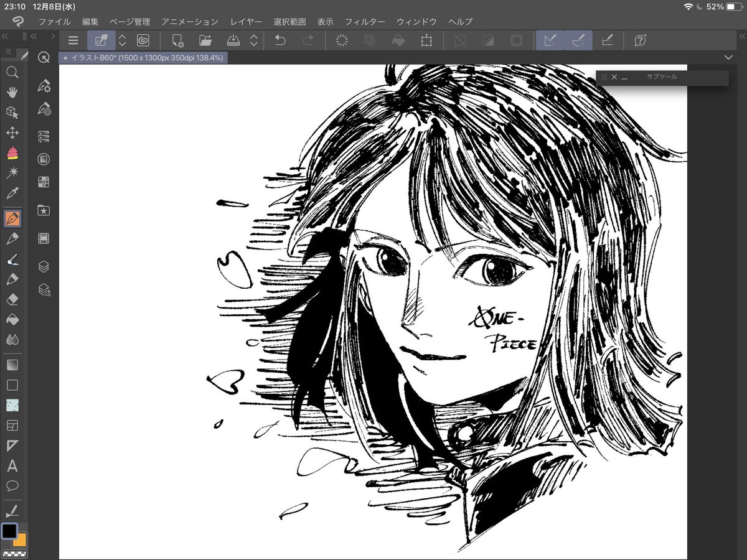The height and width of the screenshot is (560, 747).
Task: Select the Text A tool
Action: 12,465
